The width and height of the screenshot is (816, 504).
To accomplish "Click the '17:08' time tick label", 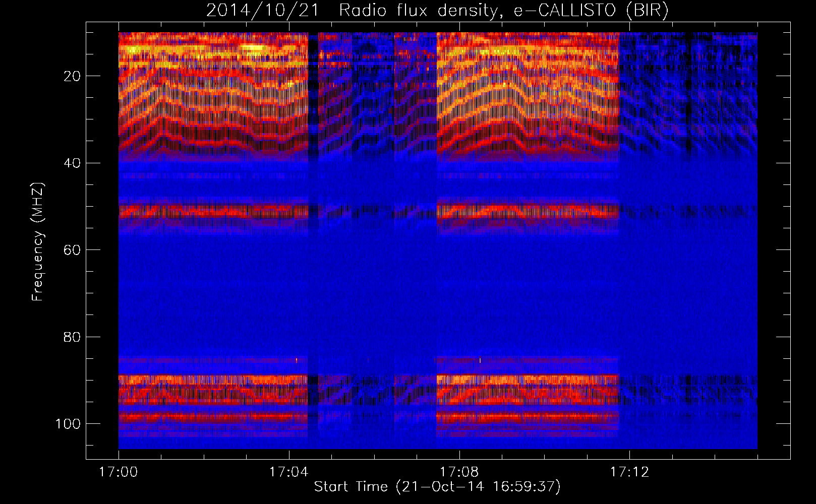I will (459, 472).
